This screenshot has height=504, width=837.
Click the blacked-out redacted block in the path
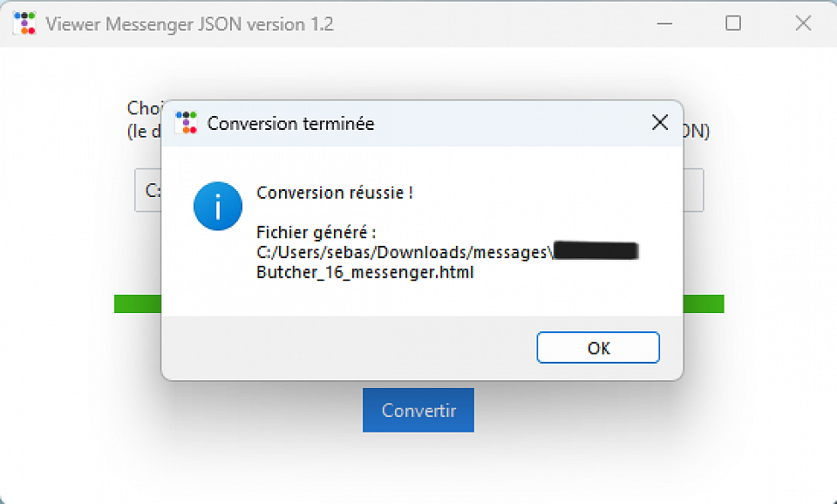click(x=596, y=252)
